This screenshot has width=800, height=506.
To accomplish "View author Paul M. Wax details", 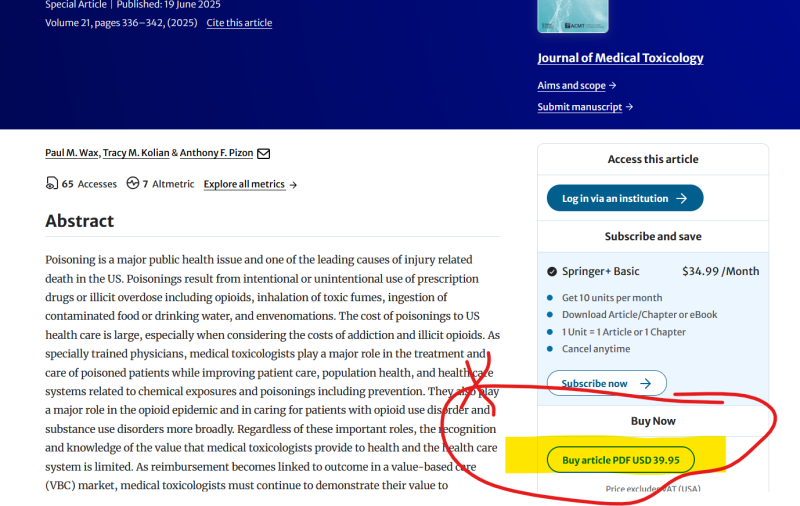I will pos(71,153).
